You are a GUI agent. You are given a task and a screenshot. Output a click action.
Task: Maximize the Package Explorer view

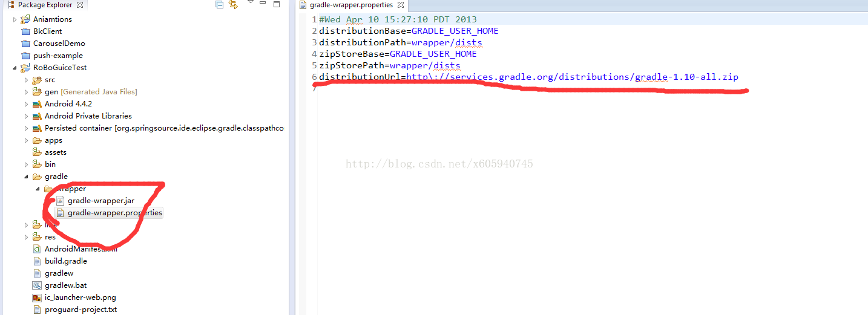point(277,4)
